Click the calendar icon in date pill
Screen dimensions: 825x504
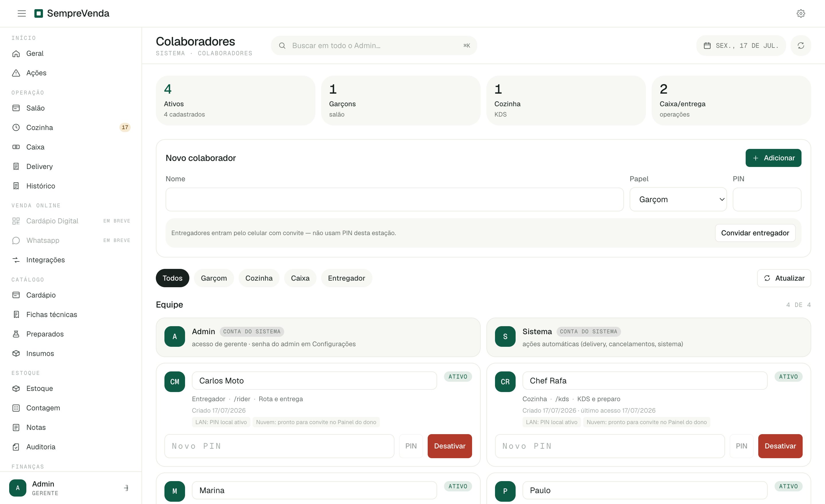[x=707, y=46]
